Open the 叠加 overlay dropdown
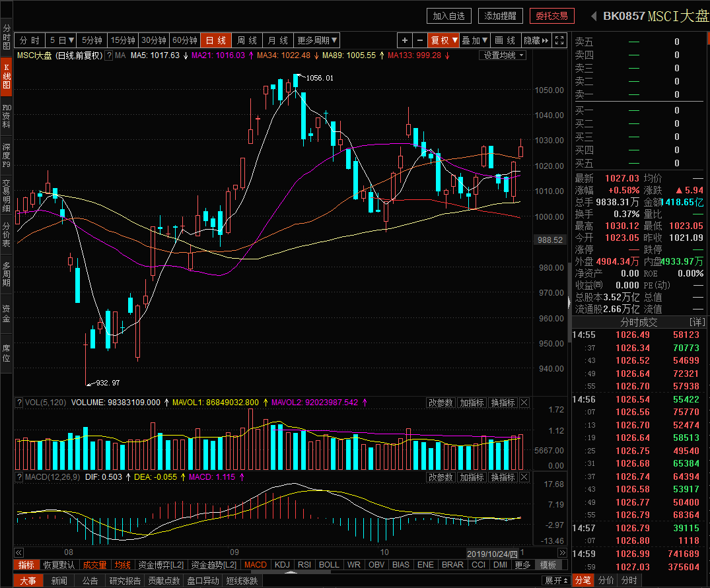The height and width of the screenshot is (588, 710). (474, 40)
